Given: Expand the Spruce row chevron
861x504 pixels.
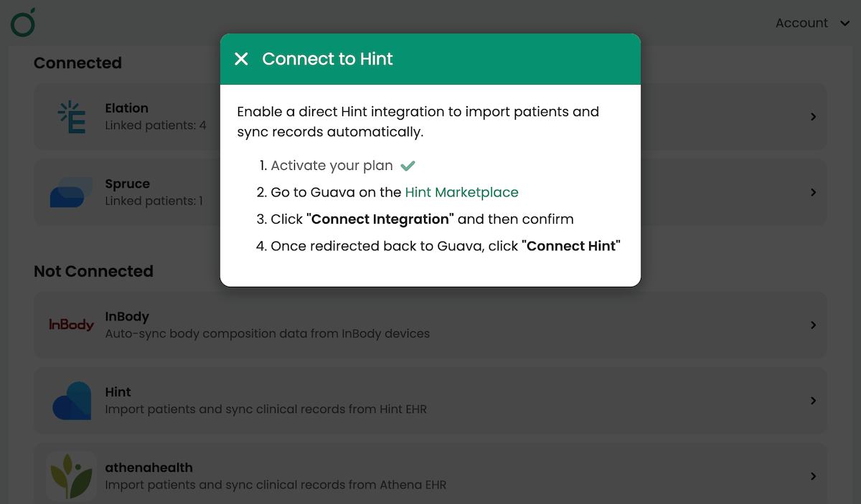Looking at the screenshot, I should tap(813, 192).
